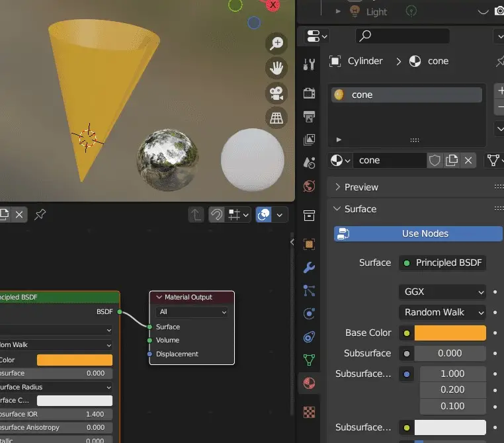504x443 pixels.
Task: Open the Particles properties tab icon
Action: 309,290
